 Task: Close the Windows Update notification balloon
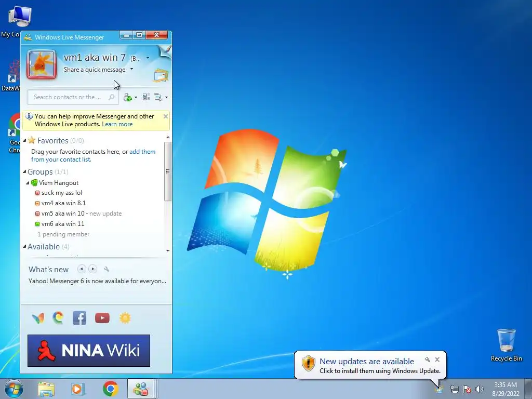[437, 360]
